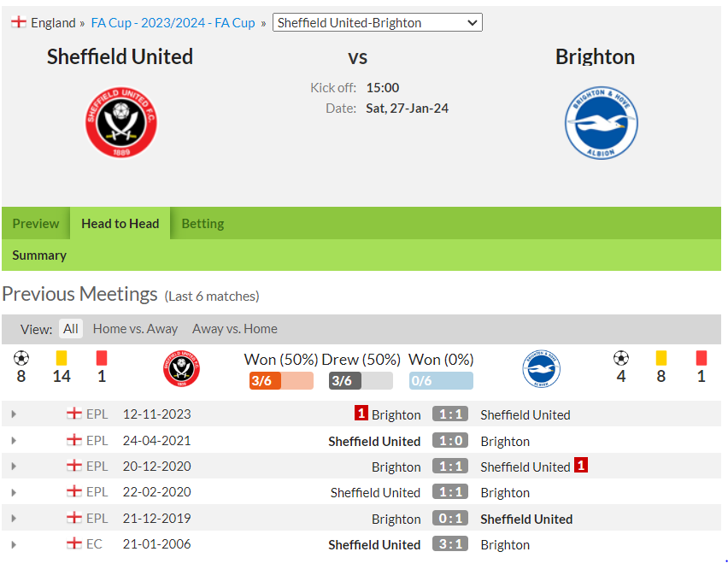Click Sheffield United's goals football icon

pyautogui.click(x=21, y=358)
